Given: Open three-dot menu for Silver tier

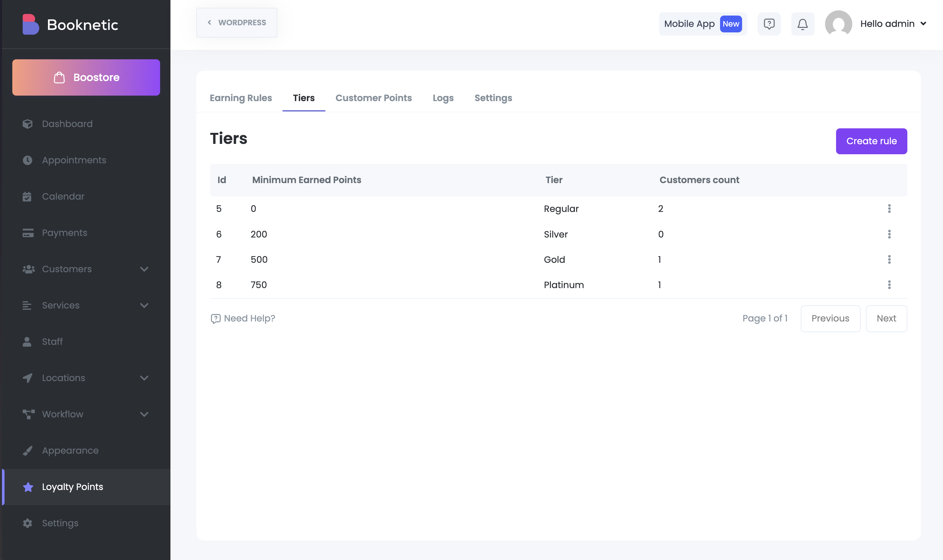Looking at the screenshot, I should point(889,234).
